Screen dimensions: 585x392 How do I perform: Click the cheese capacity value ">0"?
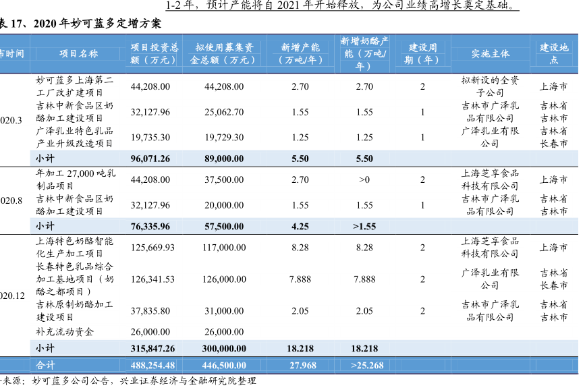click(x=364, y=179)
